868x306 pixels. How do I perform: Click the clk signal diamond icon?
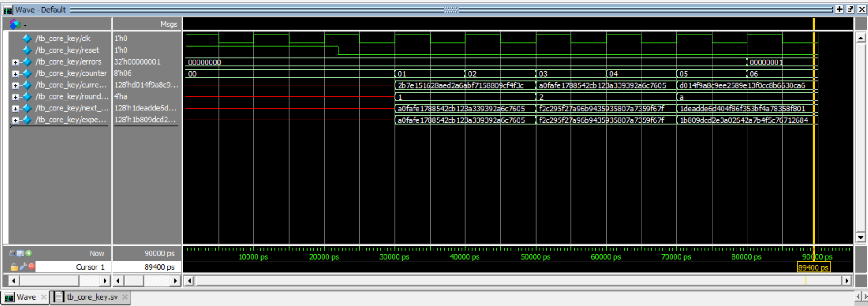point(27,39)
